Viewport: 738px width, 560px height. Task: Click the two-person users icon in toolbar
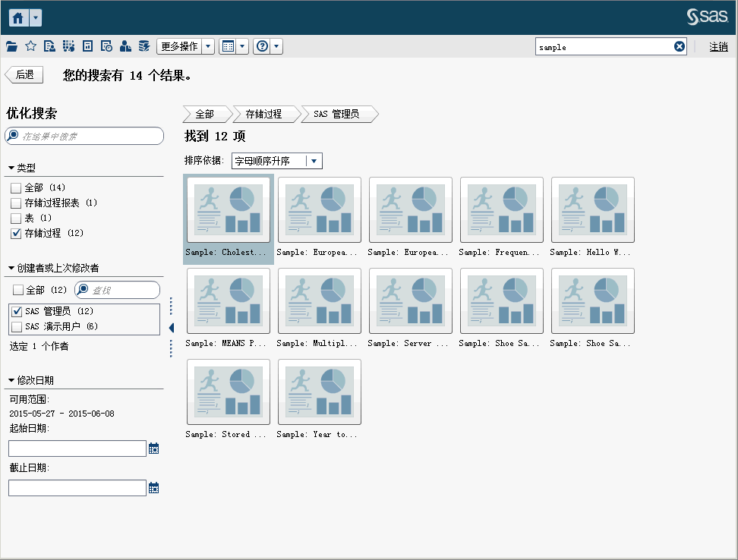coord(125,46)
